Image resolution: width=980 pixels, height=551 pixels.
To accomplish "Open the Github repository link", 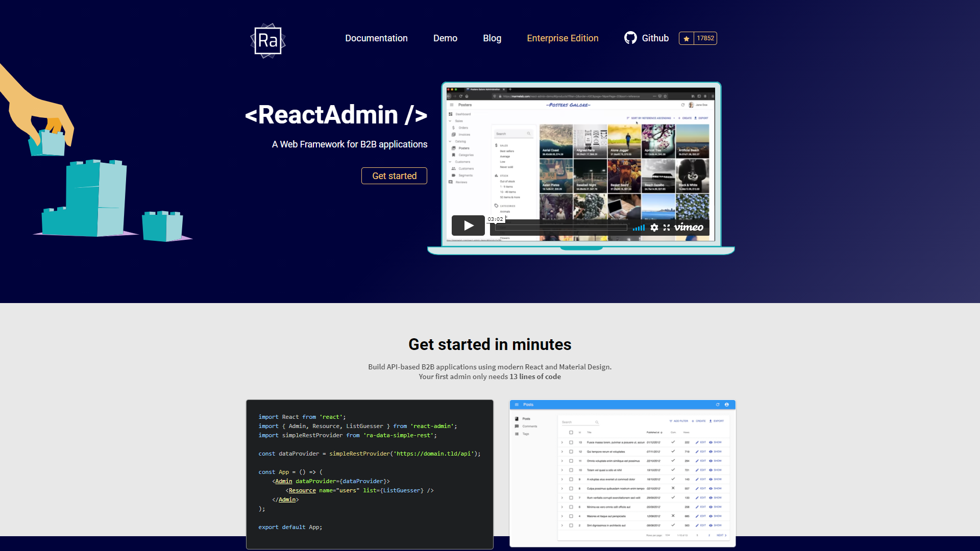I will (646, 38).
